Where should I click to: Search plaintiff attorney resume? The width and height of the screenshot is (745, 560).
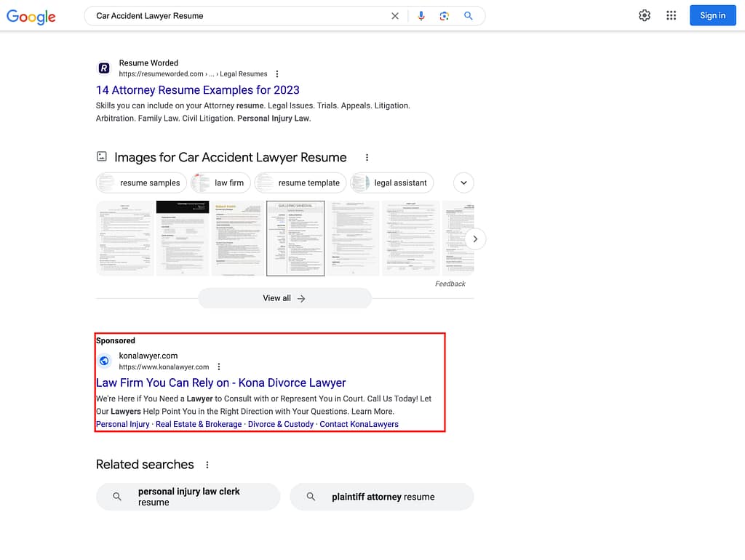382,497
